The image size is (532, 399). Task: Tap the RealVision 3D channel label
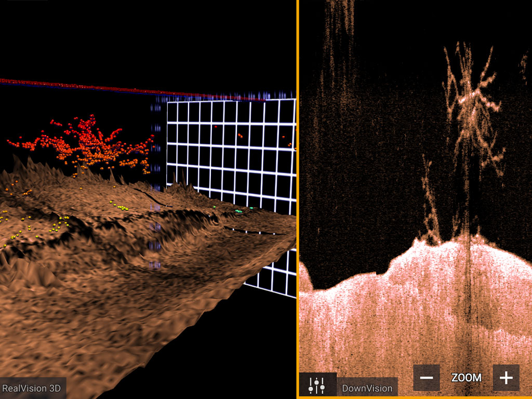[32, 388]
